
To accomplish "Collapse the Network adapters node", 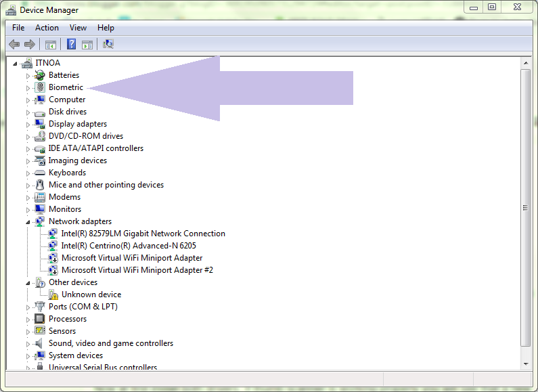I will click(x=28, y=222).
